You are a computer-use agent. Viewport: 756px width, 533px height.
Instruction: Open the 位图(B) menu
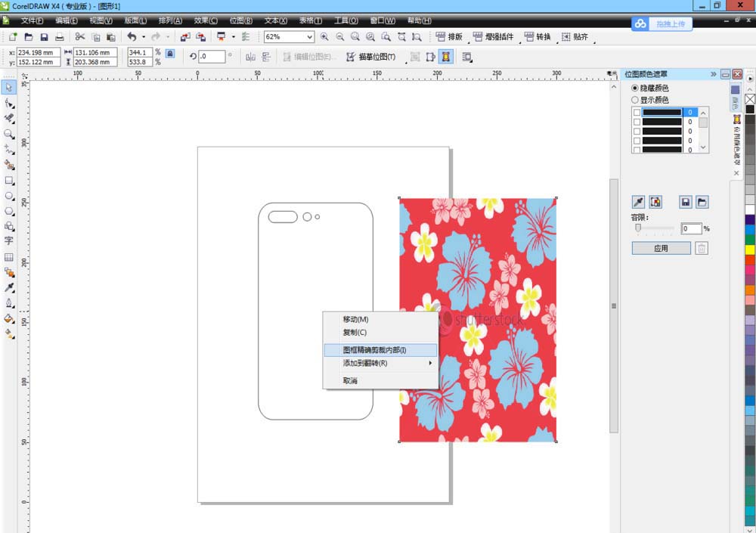tap(240, 20)
